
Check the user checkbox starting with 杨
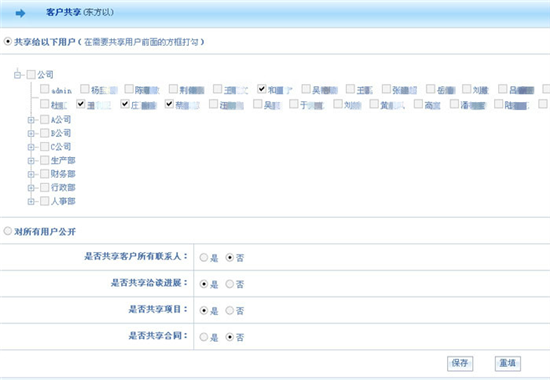pyautogui.click(x=85, y=89)
